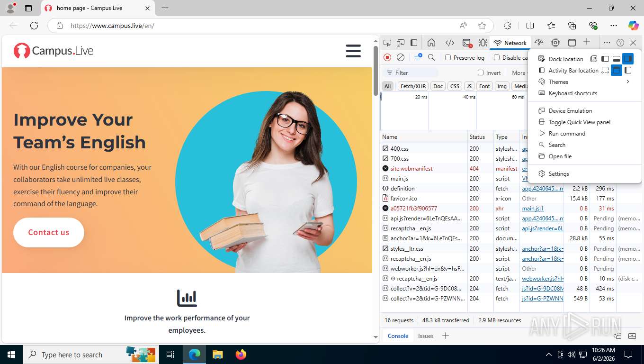Viewport: 644px width, 364px height.
Task: Switch to the Network tab
Action: coord(510,43)
